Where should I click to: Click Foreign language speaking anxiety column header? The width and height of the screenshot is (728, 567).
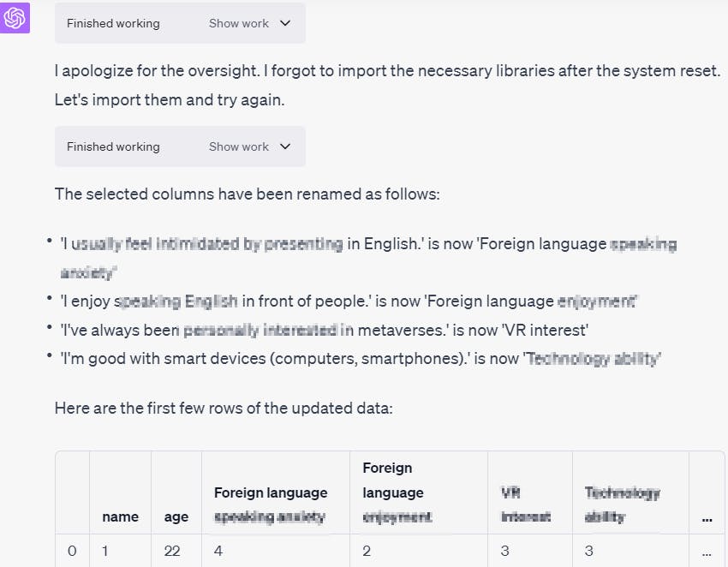click(x=271, y=504)
